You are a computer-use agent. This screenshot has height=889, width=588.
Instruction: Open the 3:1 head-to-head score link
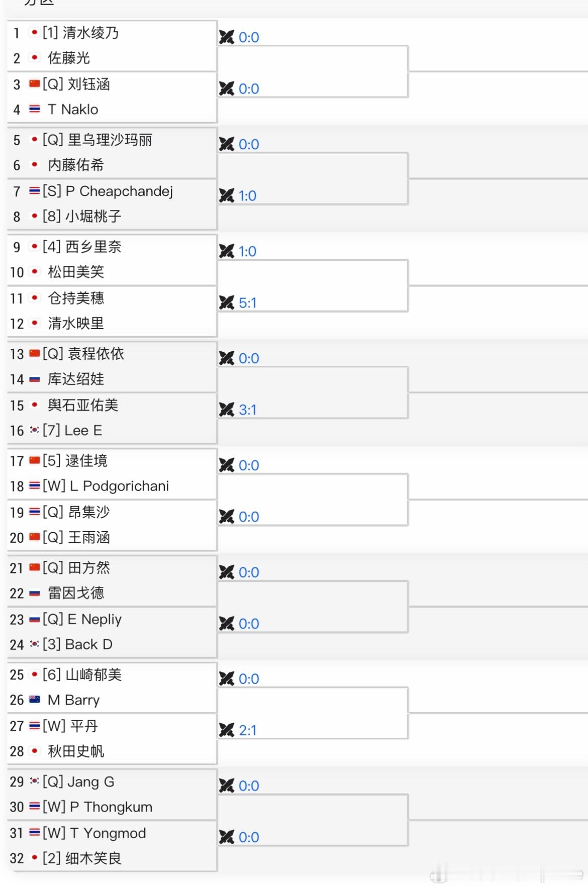pos(248,410)
